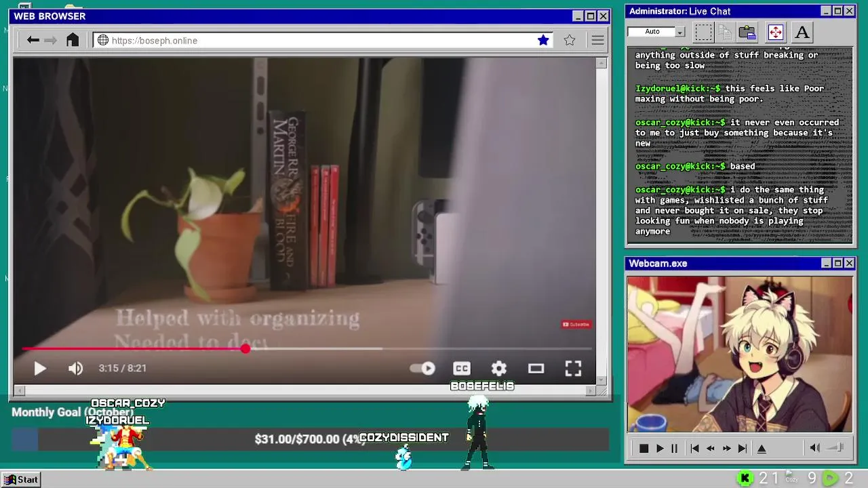
Task: Click 'Izydoruel@kick:~$' username in chat
Action: coord(677,89)
